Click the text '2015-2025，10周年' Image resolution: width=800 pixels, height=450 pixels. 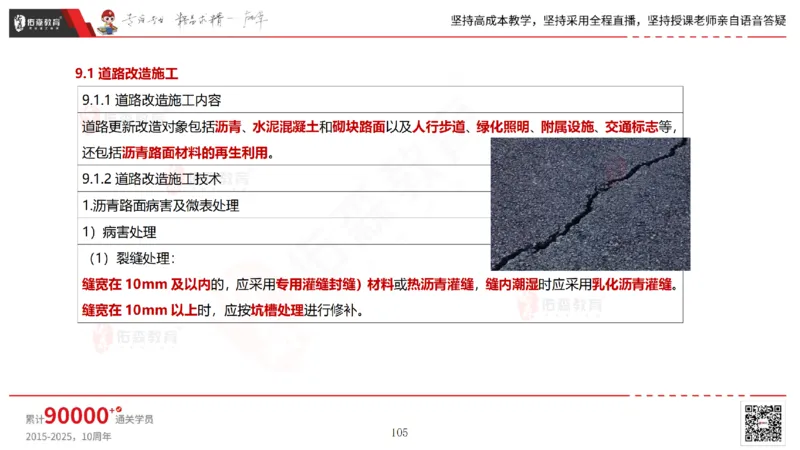pyautogui.click(x=68, y=437)
